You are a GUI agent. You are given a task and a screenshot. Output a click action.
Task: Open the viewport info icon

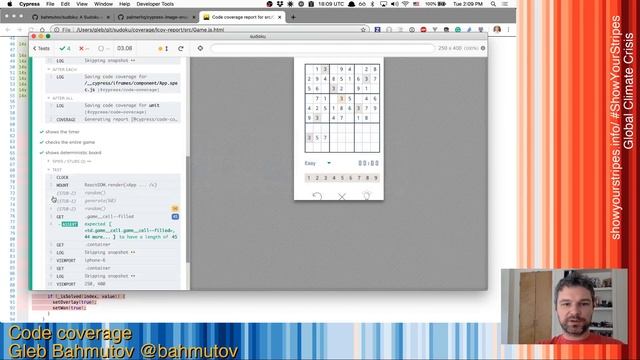(483, 48)
